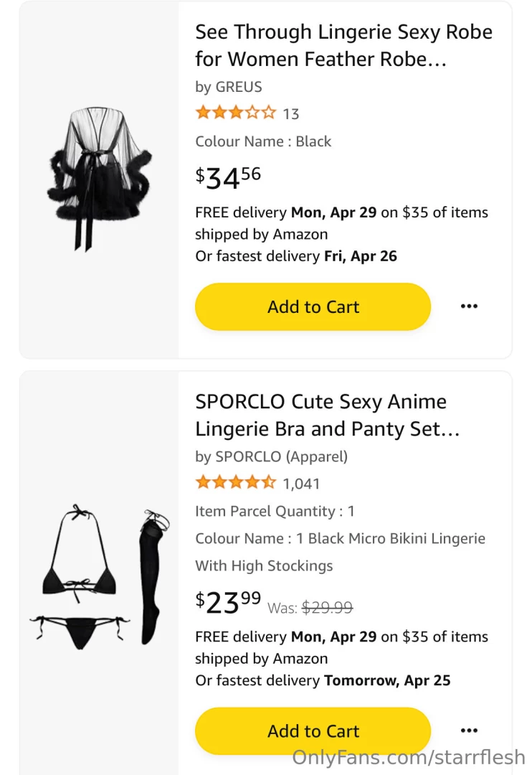Add the See Through Lingerie robe to cart
Viewport: 532px width, 775px height.
pyautogui.click(x=313, y=306)
